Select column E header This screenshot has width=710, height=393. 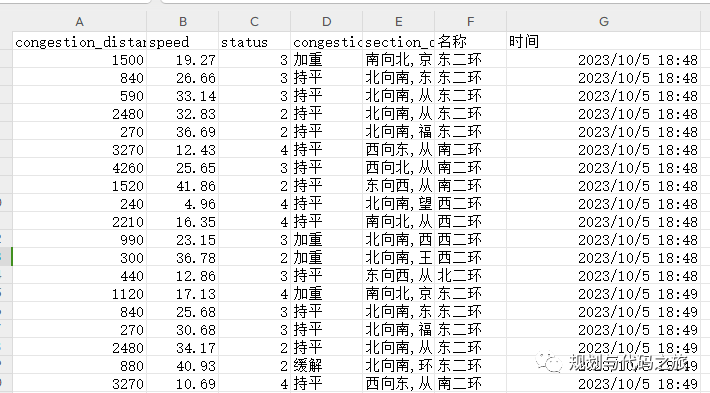[398, 21]
